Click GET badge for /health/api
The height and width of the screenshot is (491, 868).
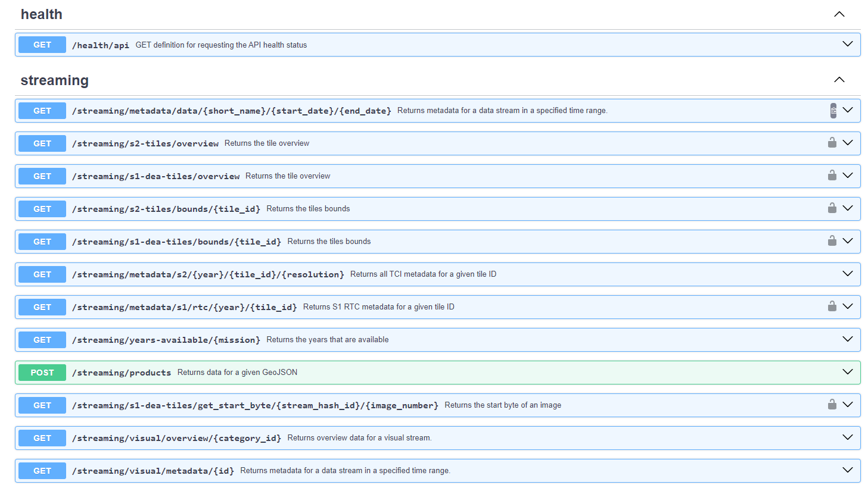tap(42, 45)
